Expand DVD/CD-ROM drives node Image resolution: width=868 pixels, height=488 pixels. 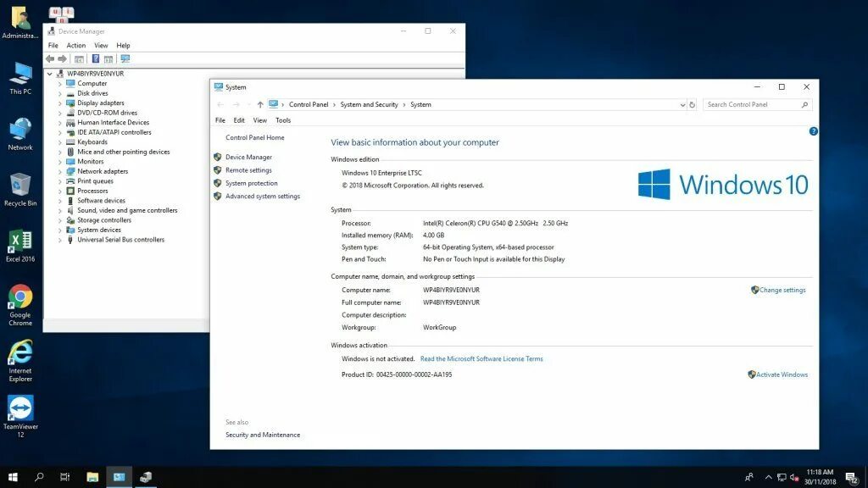point(60,113)
